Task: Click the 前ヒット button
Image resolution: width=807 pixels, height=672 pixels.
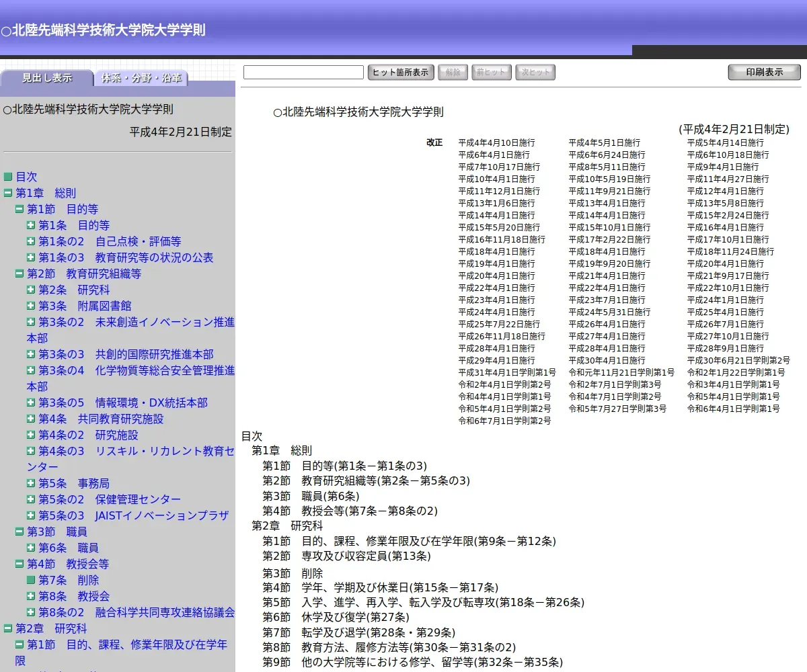Action: pyautogui.click(x=491, y=73)
